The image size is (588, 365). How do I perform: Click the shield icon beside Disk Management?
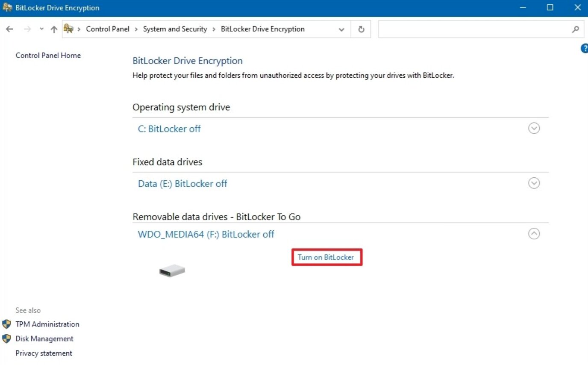[6, 339]
